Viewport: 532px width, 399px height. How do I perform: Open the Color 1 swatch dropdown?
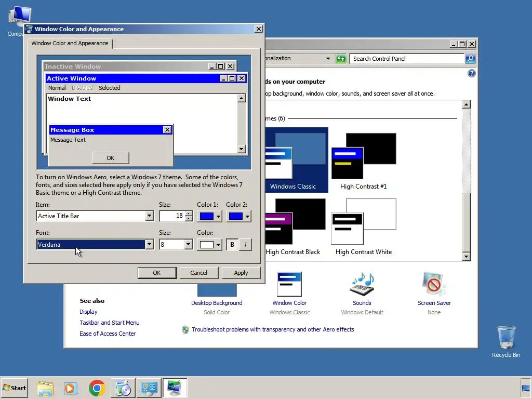tap(210, 216)
